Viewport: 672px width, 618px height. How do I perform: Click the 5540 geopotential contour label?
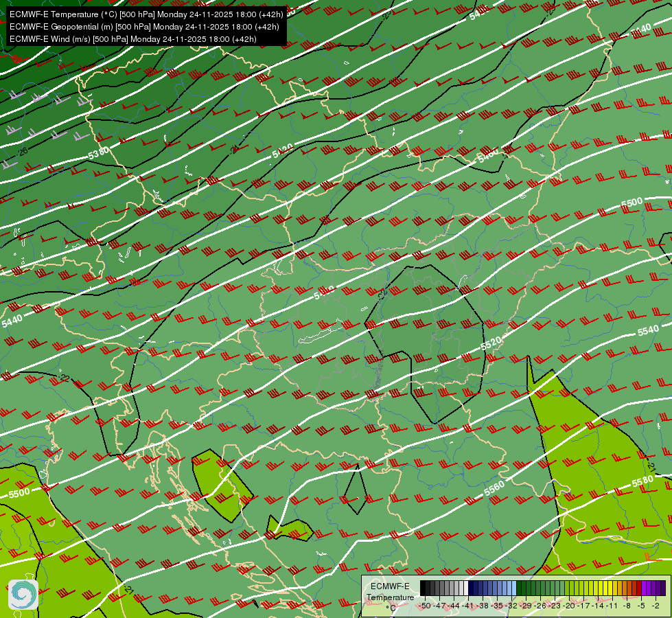click(648, 331)
